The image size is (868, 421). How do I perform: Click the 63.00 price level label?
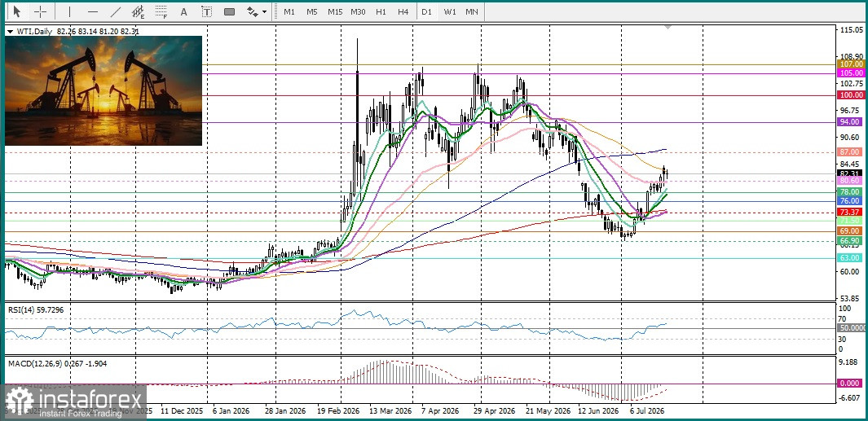point(852,258)
